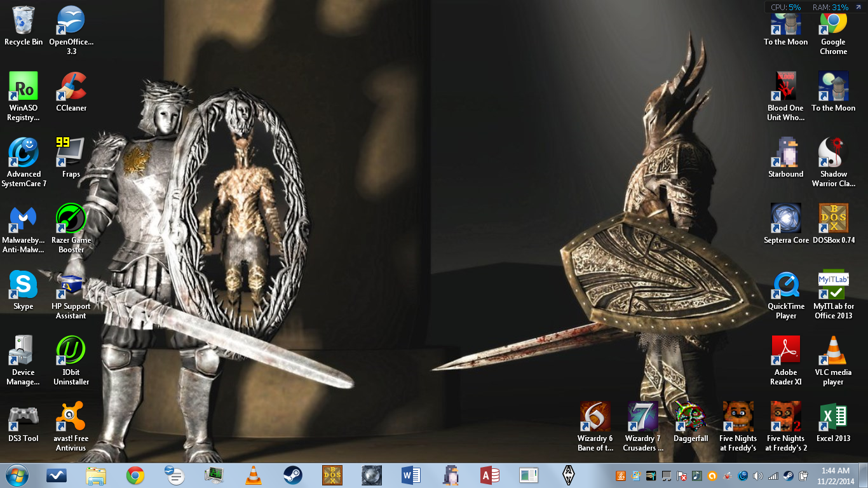Launch the Blood One Unit Whole Blood shortcut

point(786,96)
